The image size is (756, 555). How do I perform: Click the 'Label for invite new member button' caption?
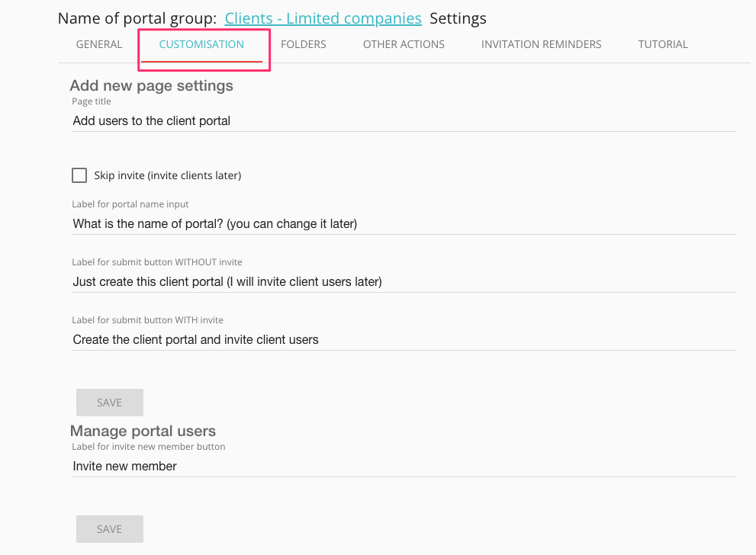(x=149, y=447)
